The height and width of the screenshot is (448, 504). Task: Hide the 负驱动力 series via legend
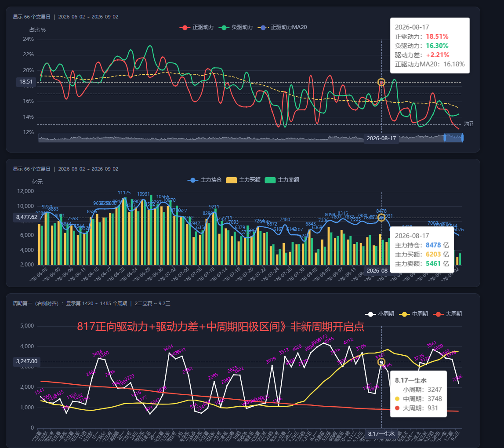pyautogui.click(x=236, y=27)
